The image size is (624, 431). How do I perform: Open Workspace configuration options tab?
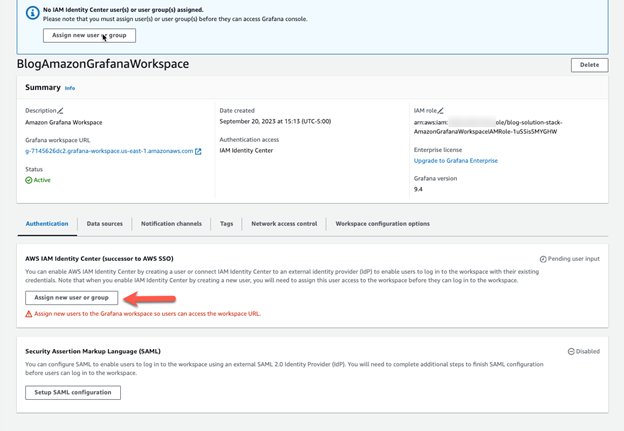coord(382,224)
